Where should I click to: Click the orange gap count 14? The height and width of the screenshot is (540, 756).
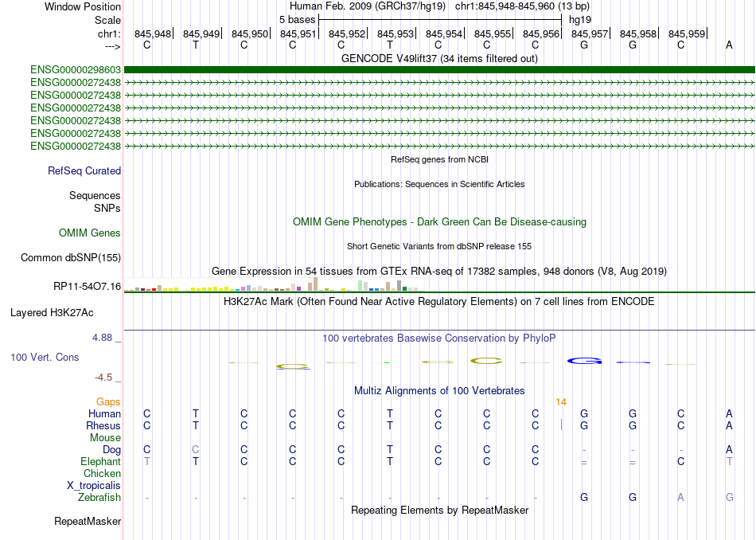pos(561,402)
